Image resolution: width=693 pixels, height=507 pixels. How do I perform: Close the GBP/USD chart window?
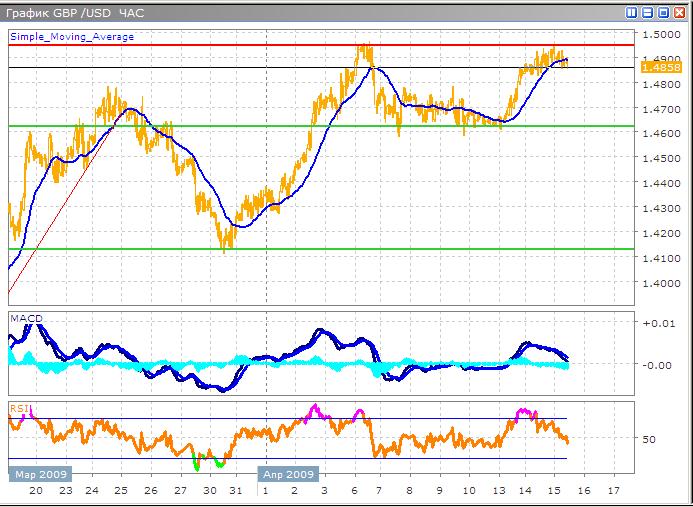[x=677, y=13]
